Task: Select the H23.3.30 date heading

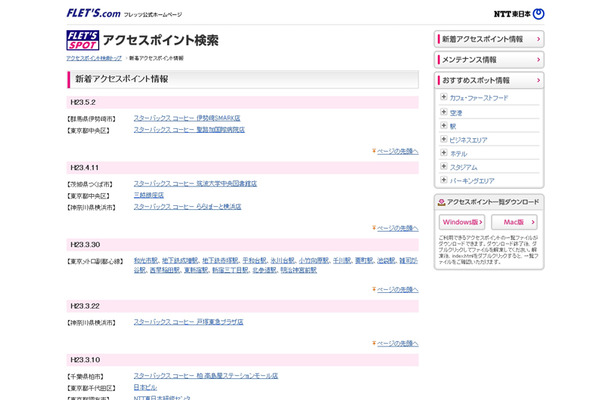Action: point(85,245)
